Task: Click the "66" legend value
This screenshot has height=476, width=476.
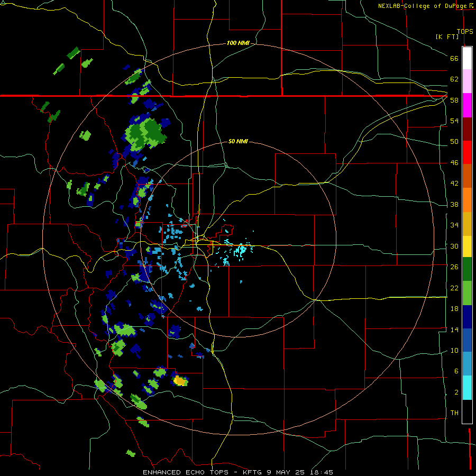Action: point(454,58)
